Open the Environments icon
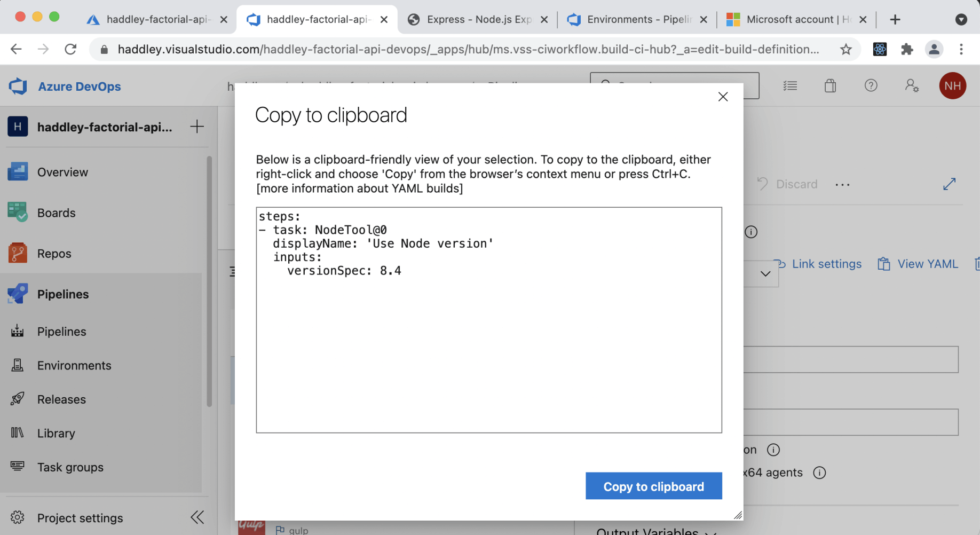This screenshot has height=535, width=980. click(18, 365)
